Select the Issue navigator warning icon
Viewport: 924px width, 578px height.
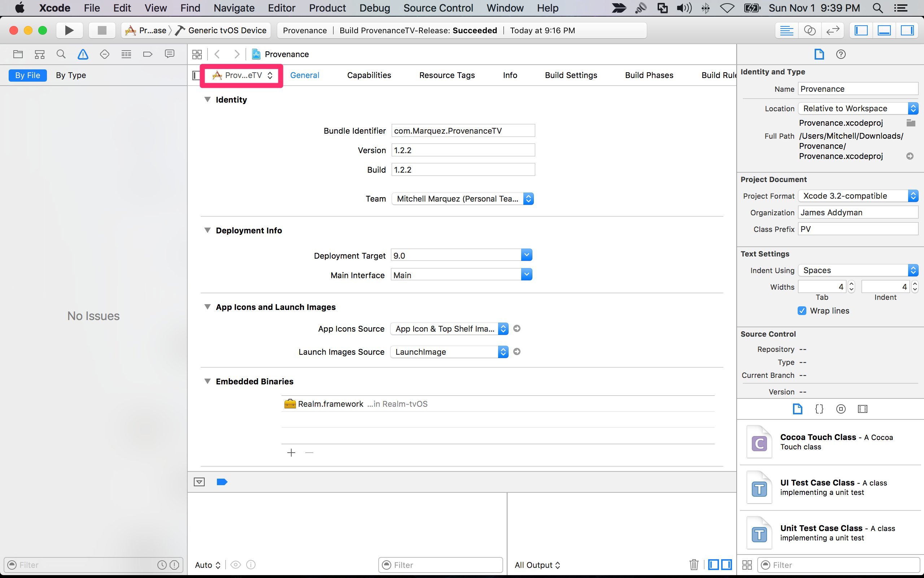(x=83, y=54)
